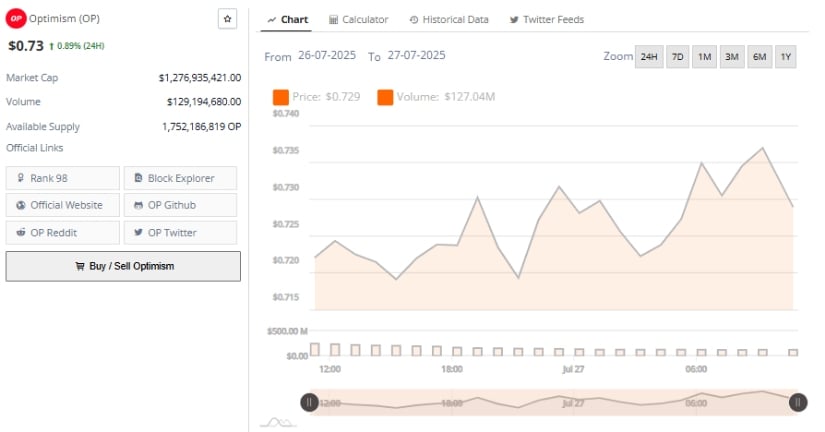This screenshot has height=432, width=825.
Task: Click the Rank 98 button
Action: [63, 178]
